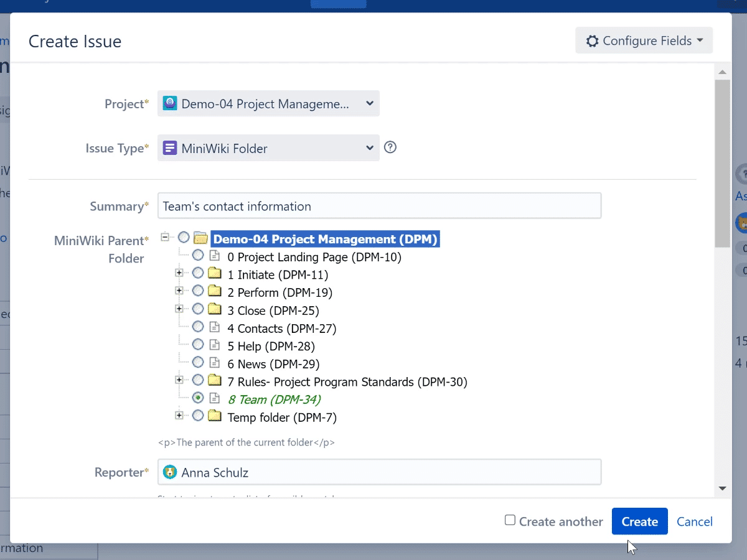Click the Issue Type help question-mark icon
Image resolution: width=747 pixels, height=560 pixels.
[390, 147]
